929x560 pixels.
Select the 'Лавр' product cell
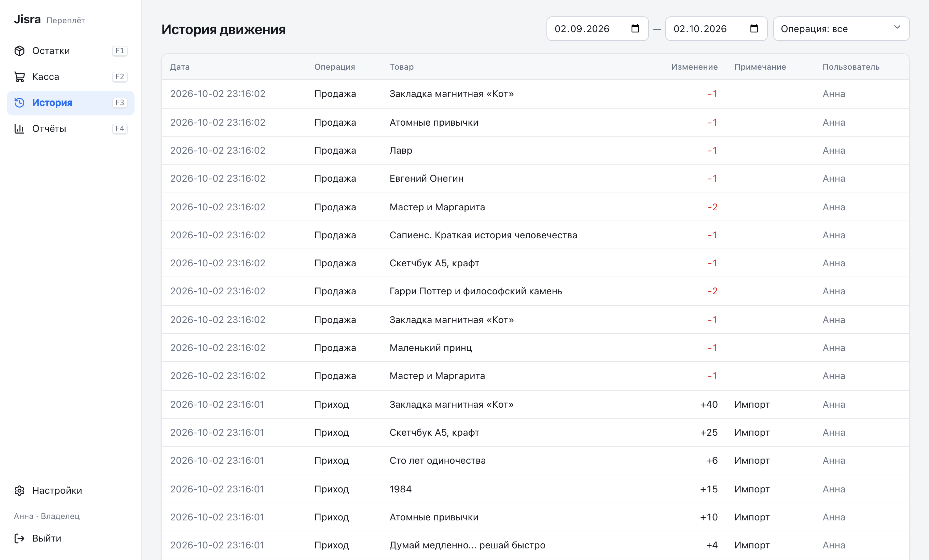pos(401,150)
